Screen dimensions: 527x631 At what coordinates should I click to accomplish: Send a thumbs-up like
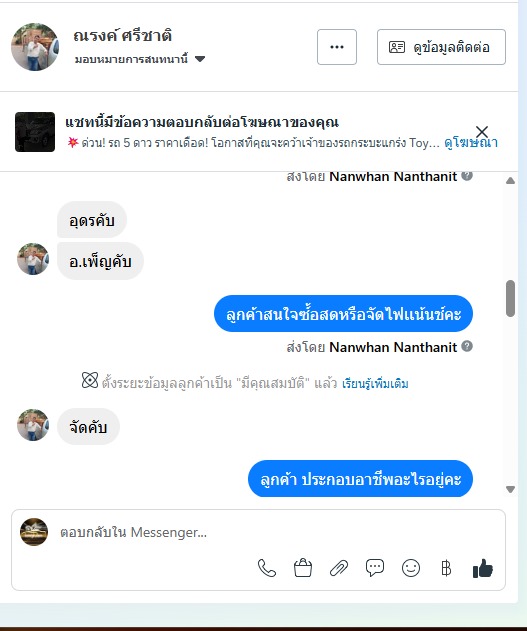[x=483, y=568]
